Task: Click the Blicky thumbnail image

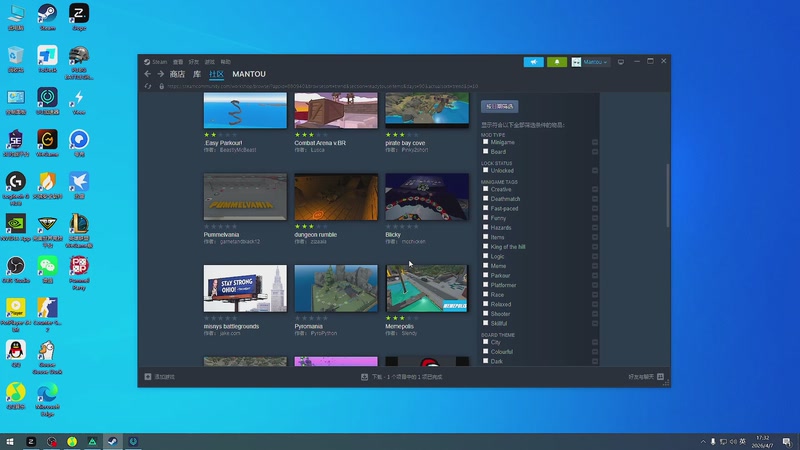Action: pyautogui.click(x=427, y=197)
